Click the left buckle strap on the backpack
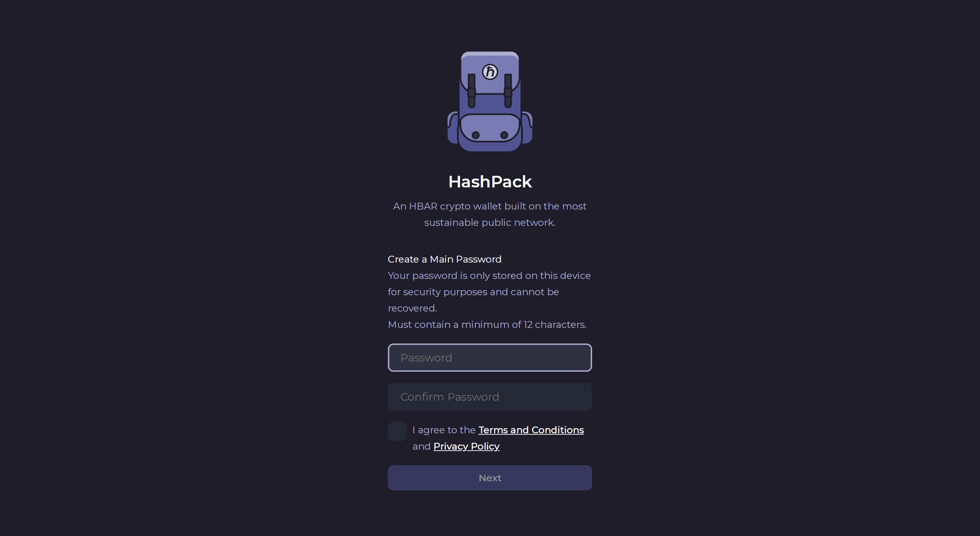 pyautogui.click(x=472, y=91)
